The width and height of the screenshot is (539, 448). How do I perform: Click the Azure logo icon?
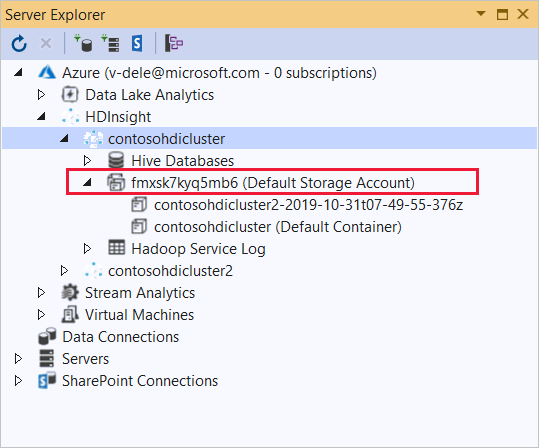47,73
